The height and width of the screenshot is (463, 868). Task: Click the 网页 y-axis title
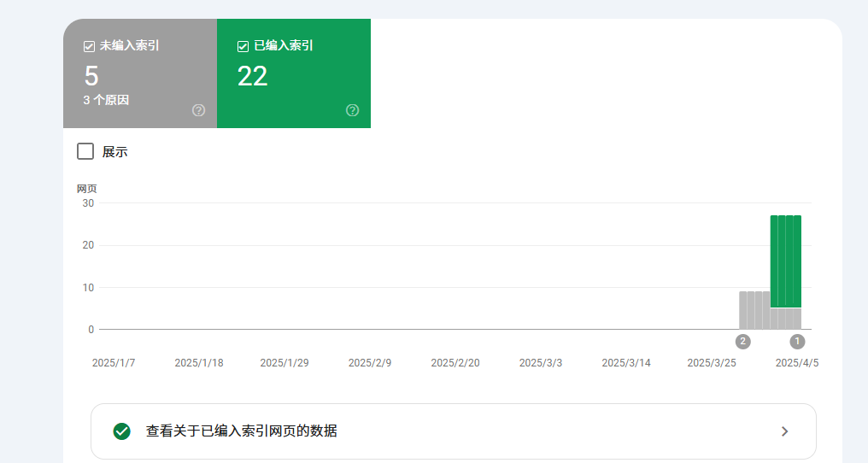pyautogui.click(x=86, y=188)
